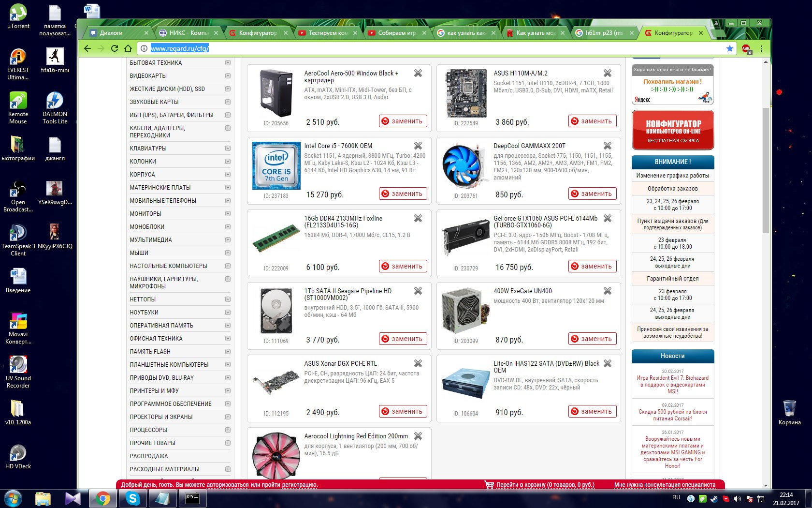The height and width of the screenshot is (508, 812).
Task: Open the EVEREST Ultimate desktop icon
Action: pyautogui.click(x=18, y=64)
